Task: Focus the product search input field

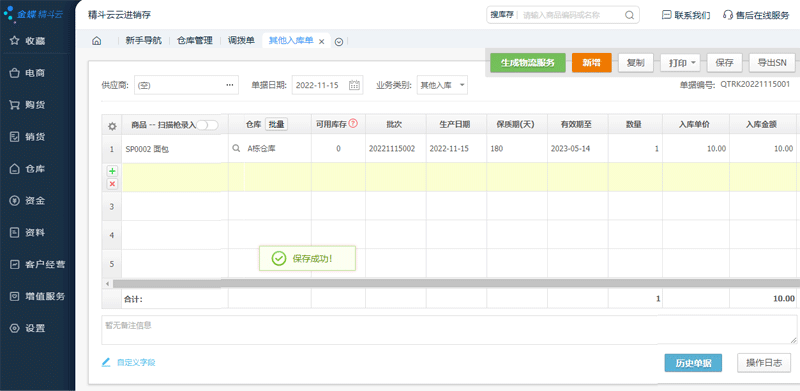Action: 569,15
